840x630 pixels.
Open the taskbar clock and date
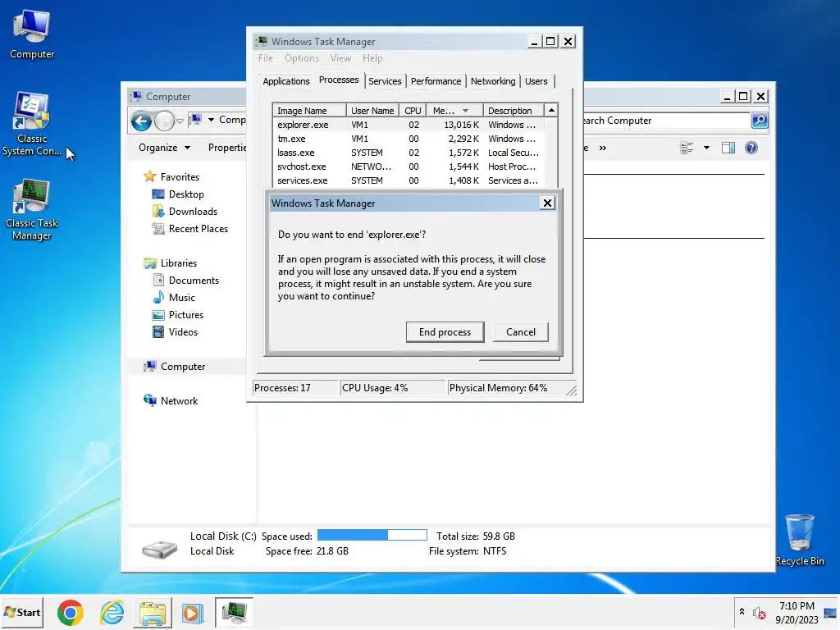tap(797, 613)
